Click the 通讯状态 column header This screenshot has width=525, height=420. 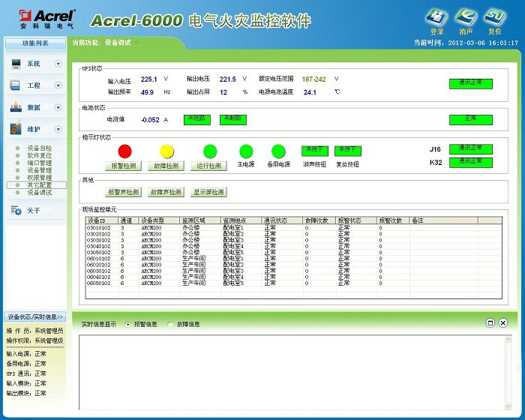[x=283, y=220]
